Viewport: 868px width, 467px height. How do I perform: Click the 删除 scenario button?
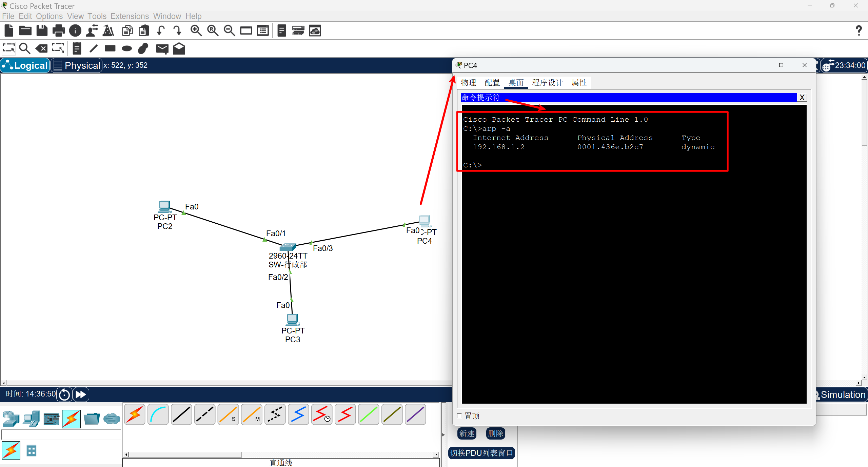point(496,433)
